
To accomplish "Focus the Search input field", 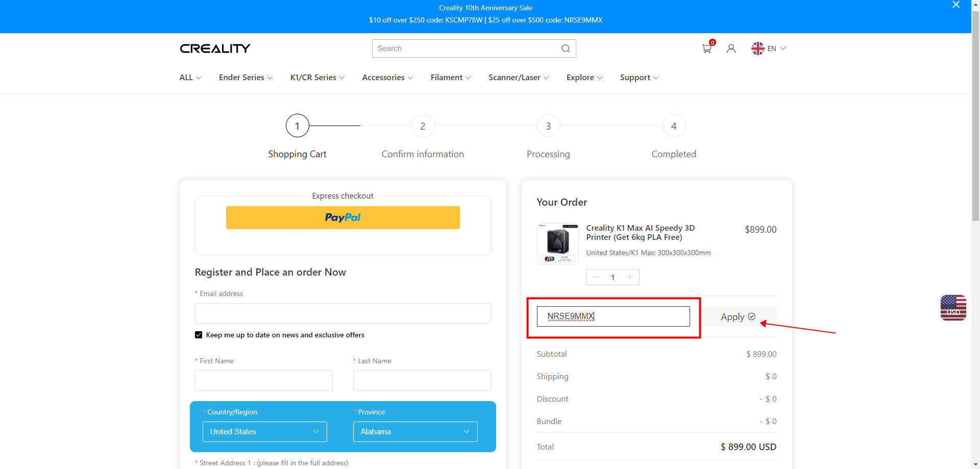I will click(467, 48).
